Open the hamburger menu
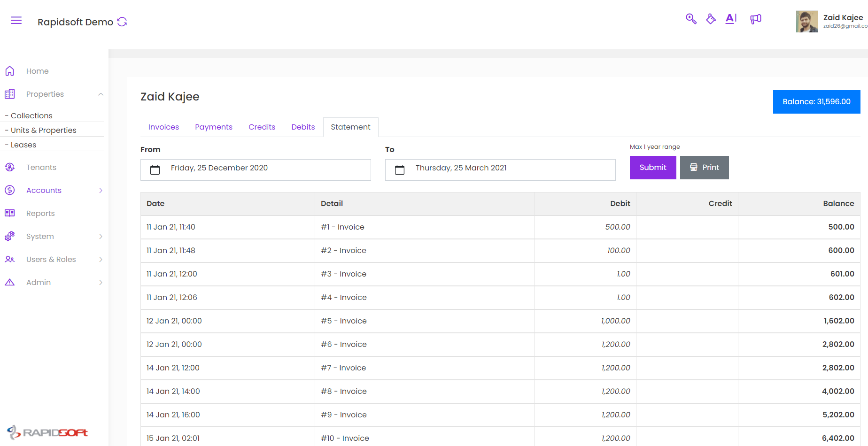This screenshot has width=868, height=446. click(x=16, y=20)
